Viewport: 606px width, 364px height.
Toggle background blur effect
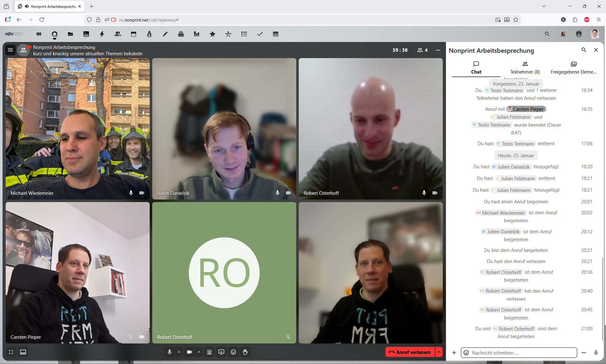tap(209, 352)
